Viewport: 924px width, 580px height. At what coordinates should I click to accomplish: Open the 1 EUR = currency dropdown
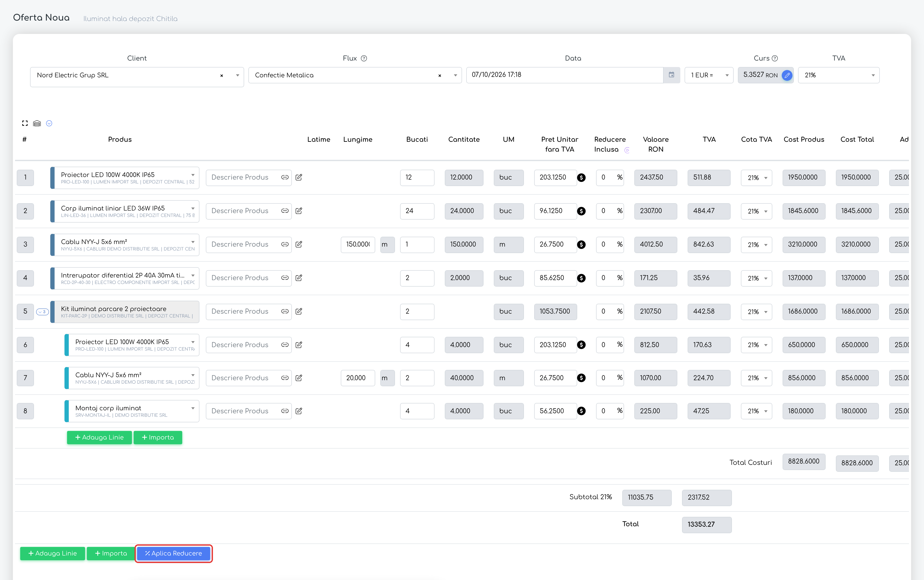pos(709,75)
